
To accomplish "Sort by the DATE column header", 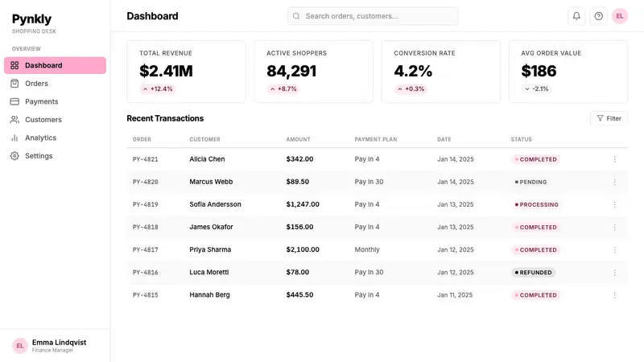I will tap(444, 139).
